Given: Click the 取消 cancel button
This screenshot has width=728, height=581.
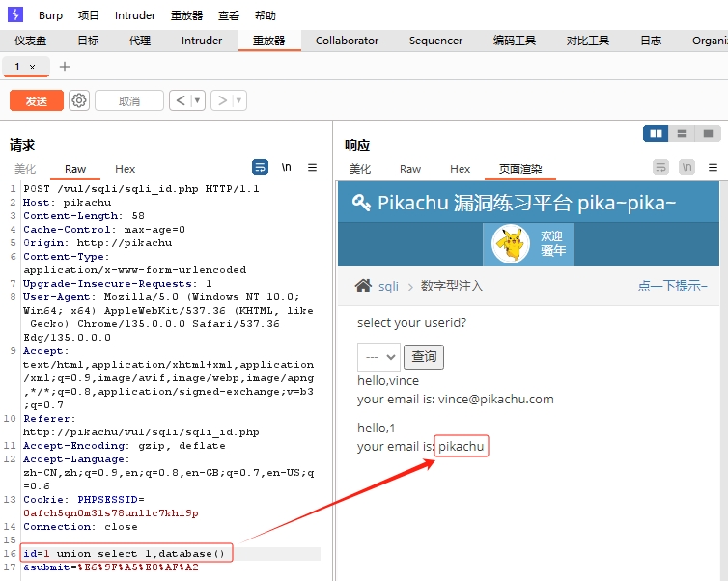Looking at the screenshot, I should point(129,100).
